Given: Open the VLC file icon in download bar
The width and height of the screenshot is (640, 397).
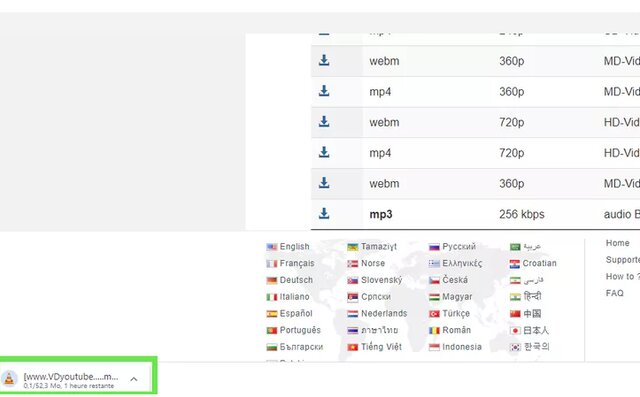Looking at the screenshot, I should click(9, 379).
